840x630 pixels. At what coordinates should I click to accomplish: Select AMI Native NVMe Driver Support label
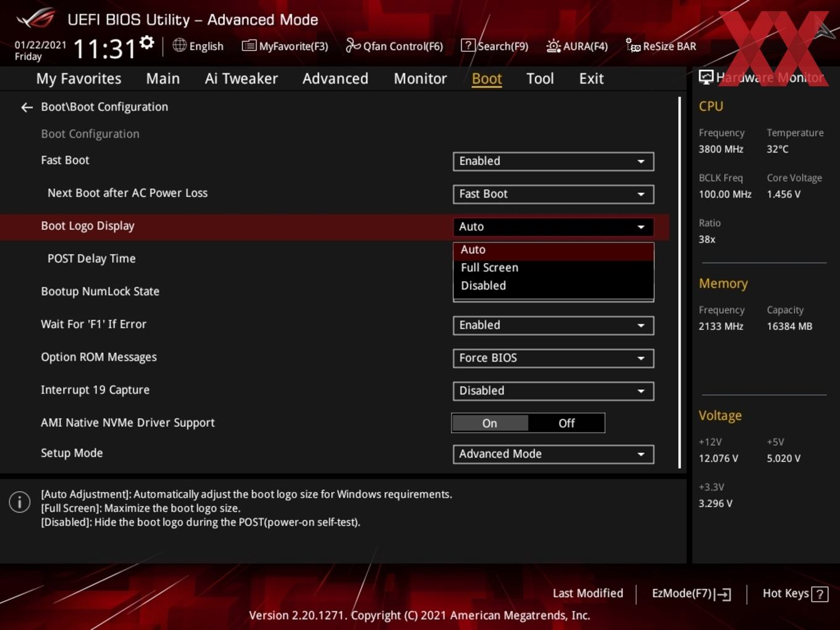click(x=128, y=422)
